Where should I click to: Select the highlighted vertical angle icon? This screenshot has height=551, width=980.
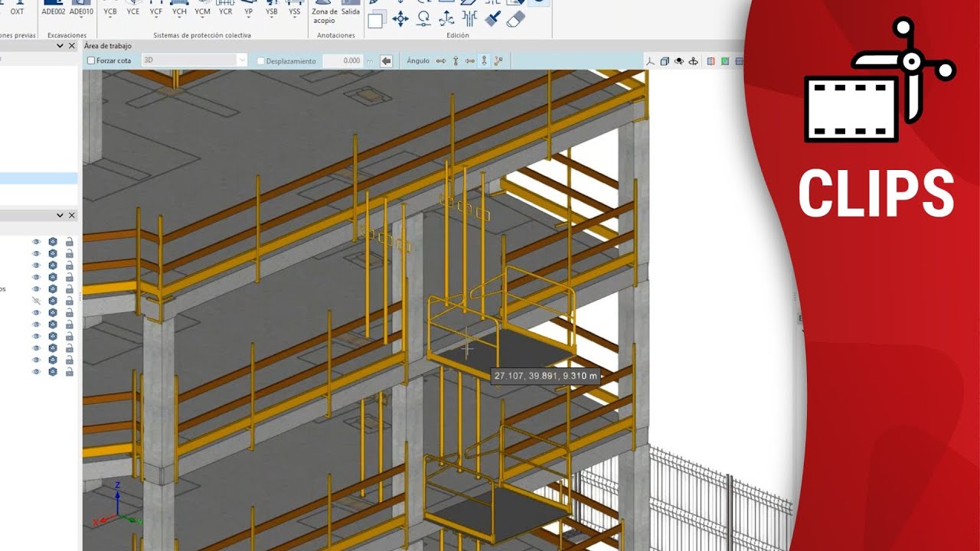(x=484, y=60)
